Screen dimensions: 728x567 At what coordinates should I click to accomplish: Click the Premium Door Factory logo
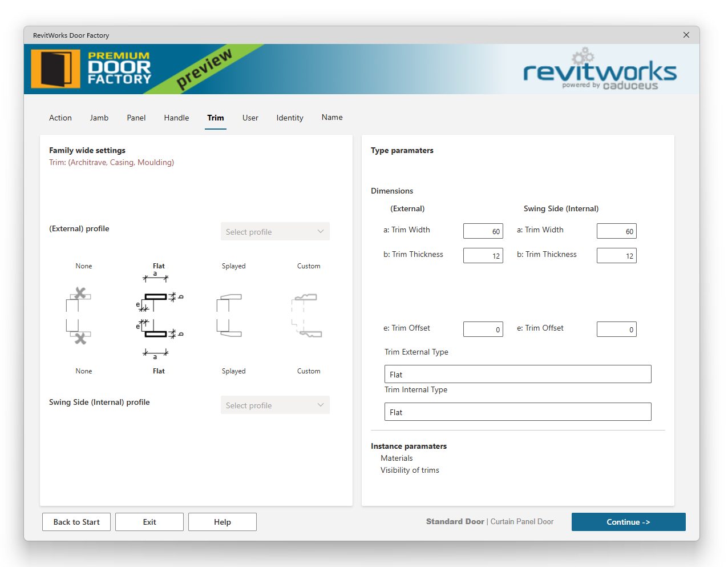click(x=91, y=69)
